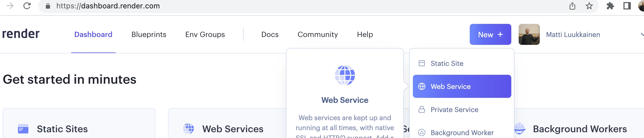Open the browser extensions puzzle icon
Viewport: 644px width, 138px height.
point(610,6)
